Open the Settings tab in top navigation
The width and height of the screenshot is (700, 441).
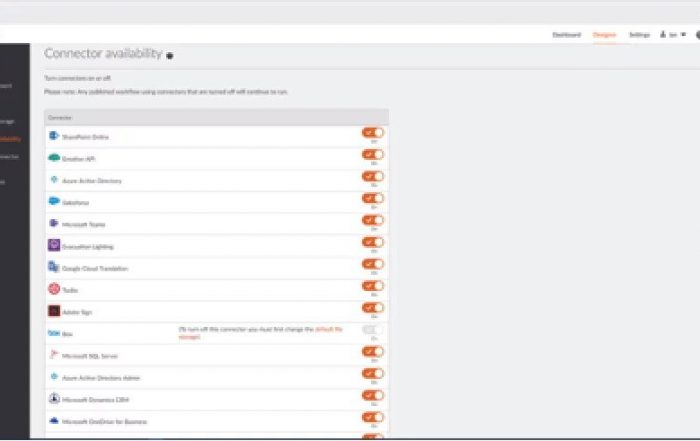tap(639, 35)
